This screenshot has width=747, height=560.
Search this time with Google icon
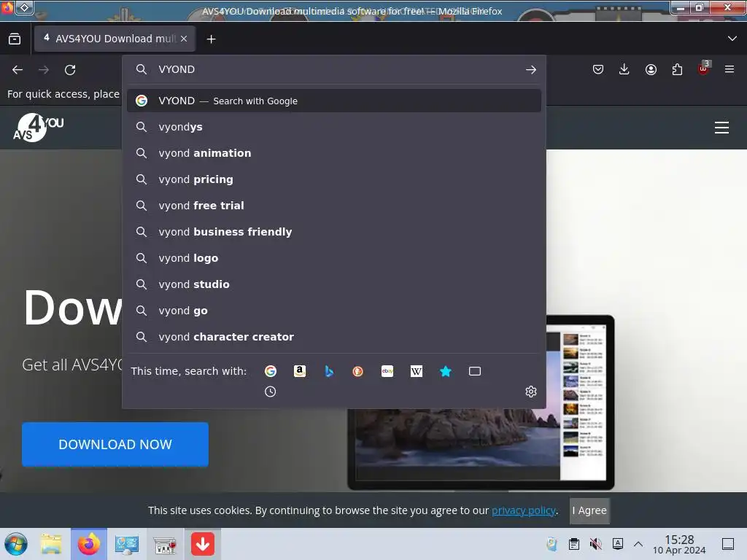click(271, 371)
